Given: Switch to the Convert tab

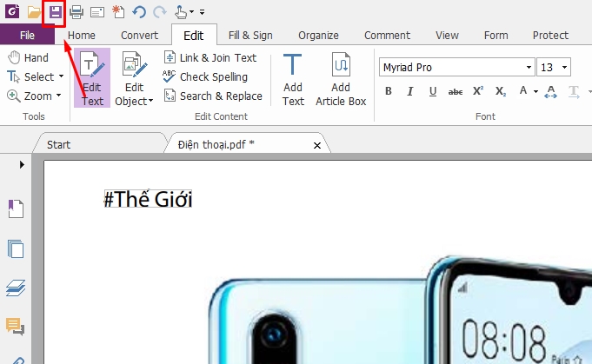Looking at the screenshot, I should tap(139, 35).
